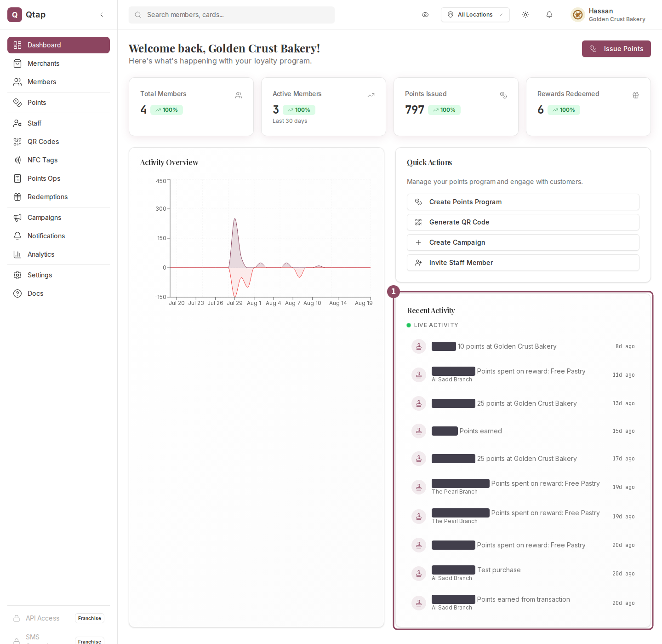This screenshot has width=662, height=644.
Task: Click the Franchise badge beside API Access
Action: tap(90, 618)
